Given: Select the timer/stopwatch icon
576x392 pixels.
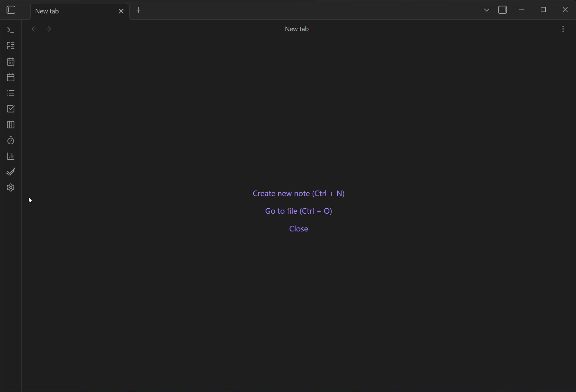Looking at the screenshot, I should point(10,141).
